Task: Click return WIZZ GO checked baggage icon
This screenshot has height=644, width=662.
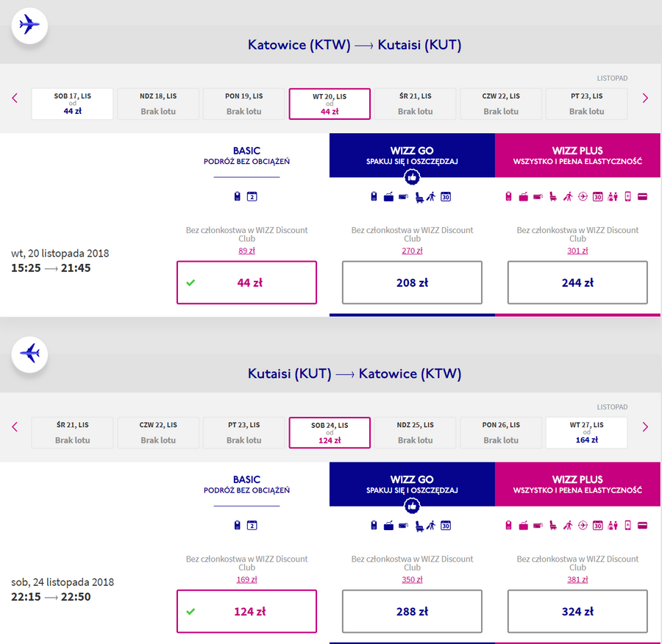Action: pos(388,526)
